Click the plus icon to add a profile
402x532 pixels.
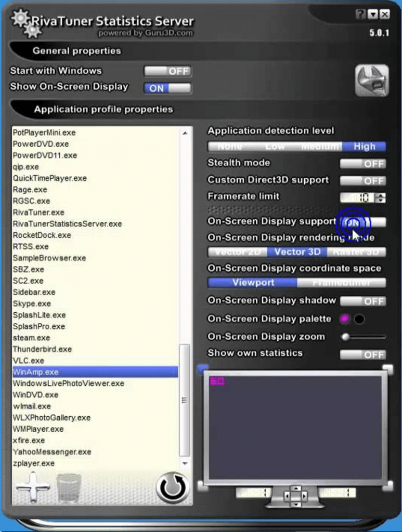32,486
